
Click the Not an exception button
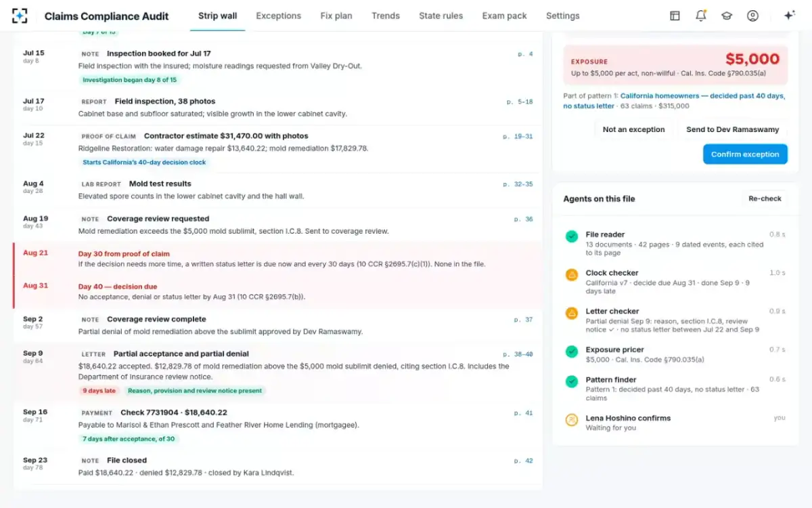(x=633, y=129)
